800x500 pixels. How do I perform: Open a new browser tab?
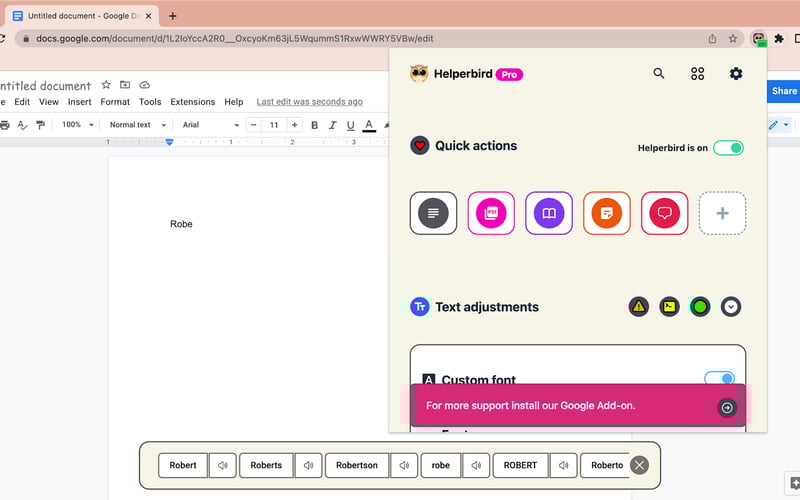pyautogui.click(x=172, y=16)
